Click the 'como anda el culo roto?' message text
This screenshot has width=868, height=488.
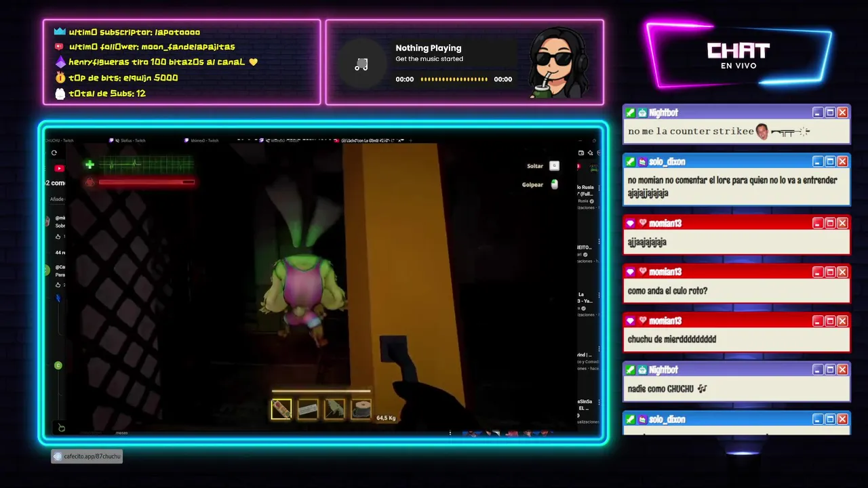click(668, 291)
